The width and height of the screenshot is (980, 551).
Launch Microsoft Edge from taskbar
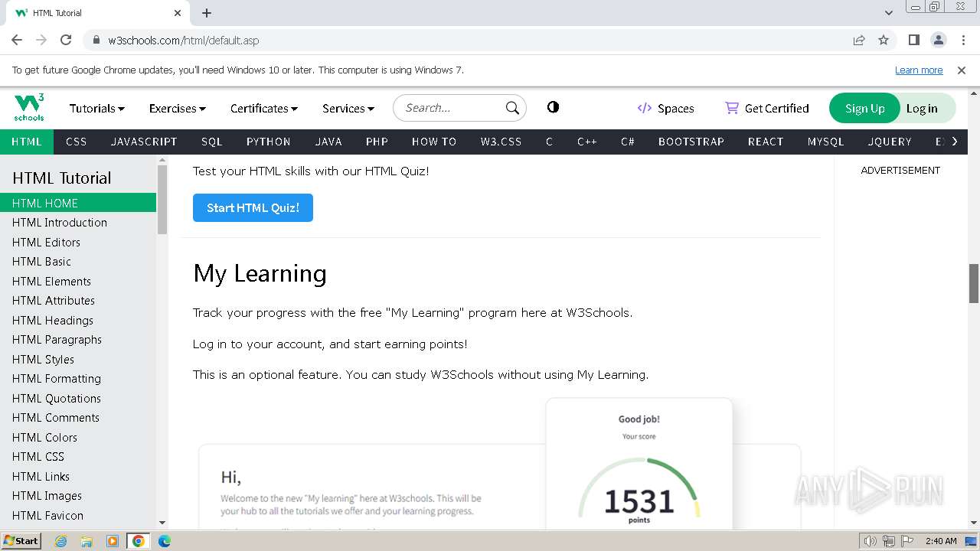(x=165, y=541)
